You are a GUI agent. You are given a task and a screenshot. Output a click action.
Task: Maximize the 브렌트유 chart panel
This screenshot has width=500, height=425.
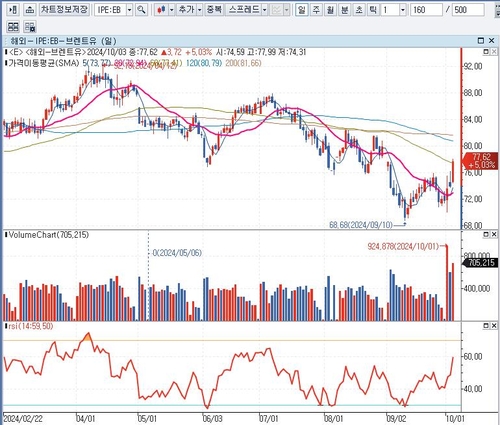click(480, 41)
